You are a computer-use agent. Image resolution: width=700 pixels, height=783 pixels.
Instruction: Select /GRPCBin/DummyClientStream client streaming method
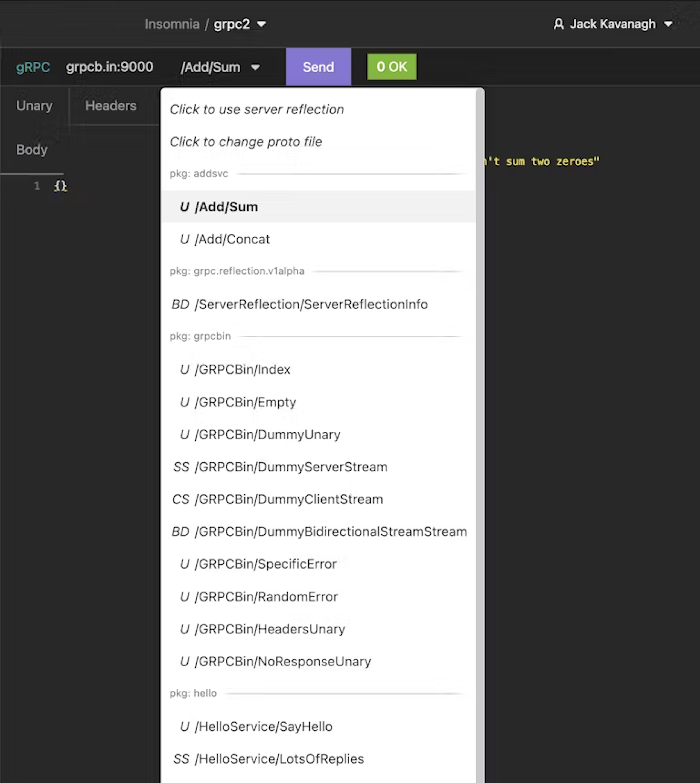tap(288, 499)
